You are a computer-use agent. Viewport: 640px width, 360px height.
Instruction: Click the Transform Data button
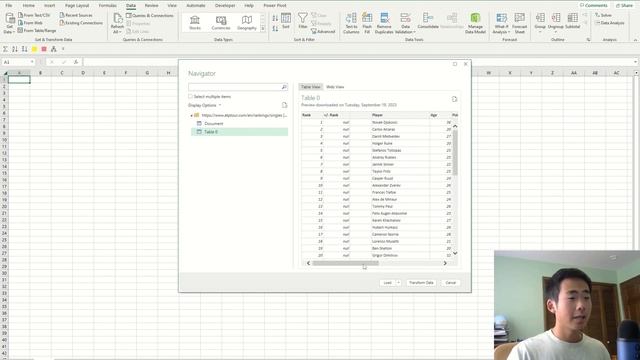[421, 282]
